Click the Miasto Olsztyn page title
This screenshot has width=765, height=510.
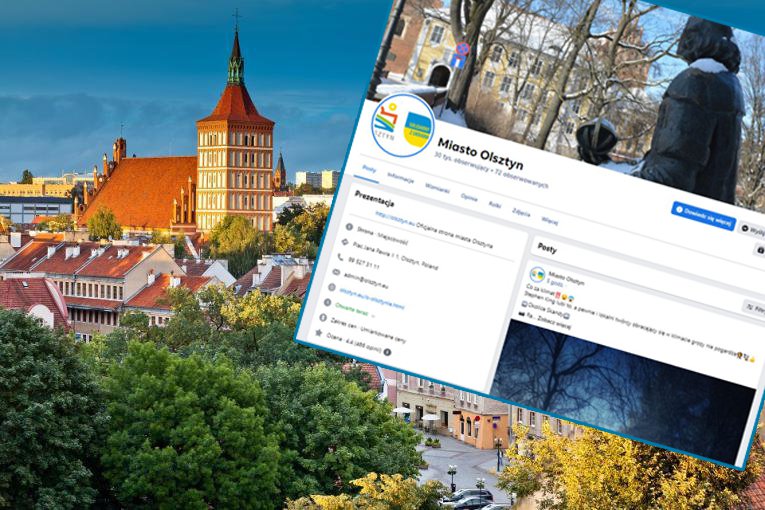click(x=480, y=154)
